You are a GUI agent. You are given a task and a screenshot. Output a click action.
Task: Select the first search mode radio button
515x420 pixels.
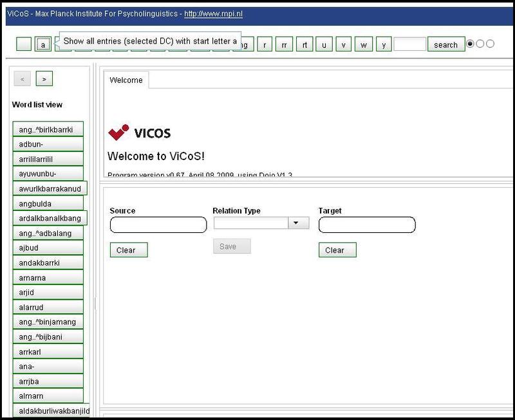(x=471, y=44)
